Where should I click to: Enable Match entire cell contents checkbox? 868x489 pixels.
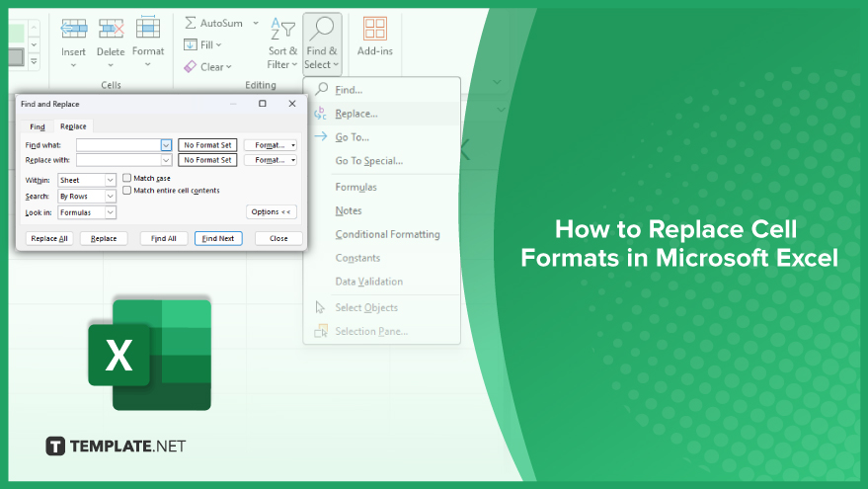coord(126,190)
